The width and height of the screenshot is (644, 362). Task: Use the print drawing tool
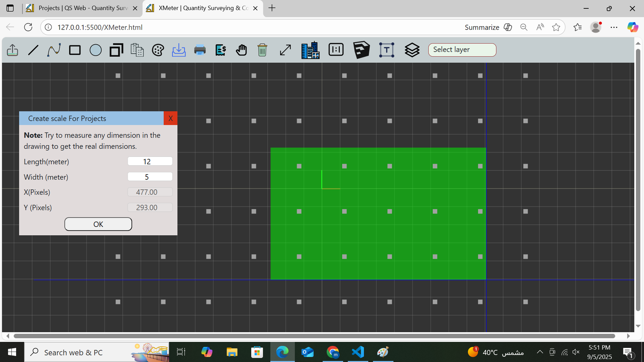pos(200,49)
